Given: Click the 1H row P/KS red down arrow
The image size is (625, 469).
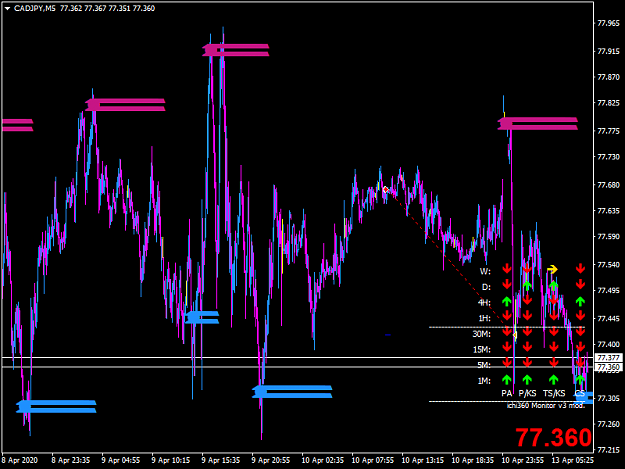Looking at the screenshot, I should 527,316.
